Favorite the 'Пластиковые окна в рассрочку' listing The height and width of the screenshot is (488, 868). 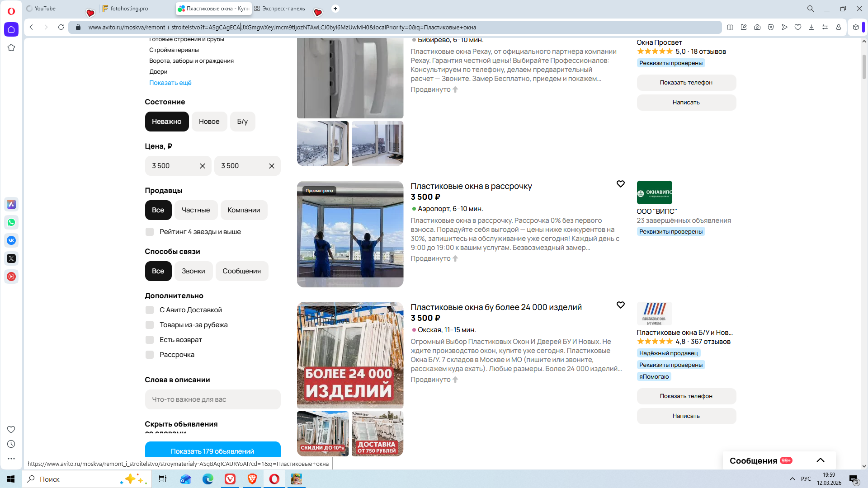(x=620, y=184)
